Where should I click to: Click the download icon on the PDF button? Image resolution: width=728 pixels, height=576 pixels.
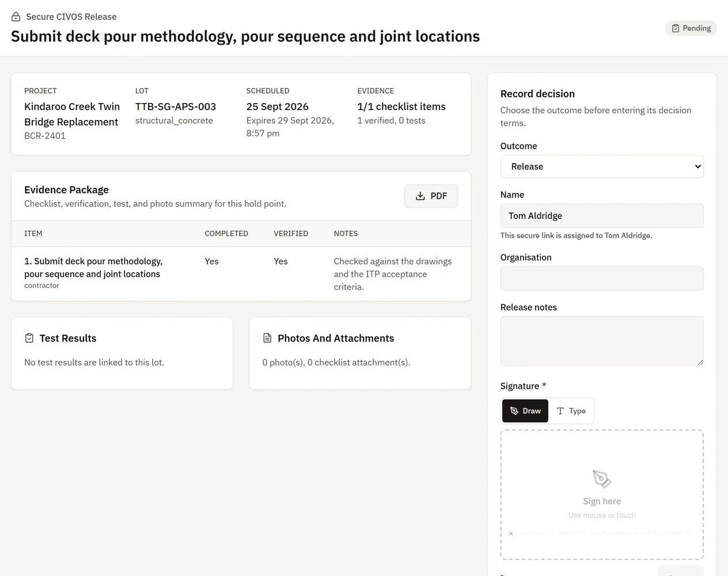[420, 196]
